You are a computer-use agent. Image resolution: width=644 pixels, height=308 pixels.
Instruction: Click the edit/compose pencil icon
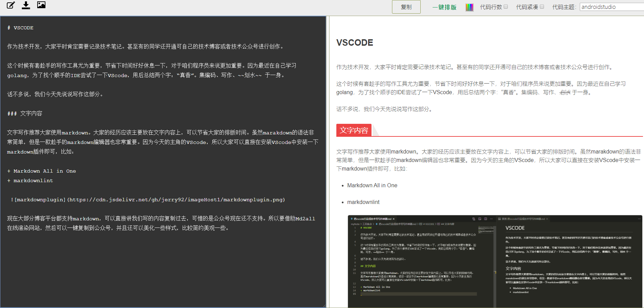11,5
